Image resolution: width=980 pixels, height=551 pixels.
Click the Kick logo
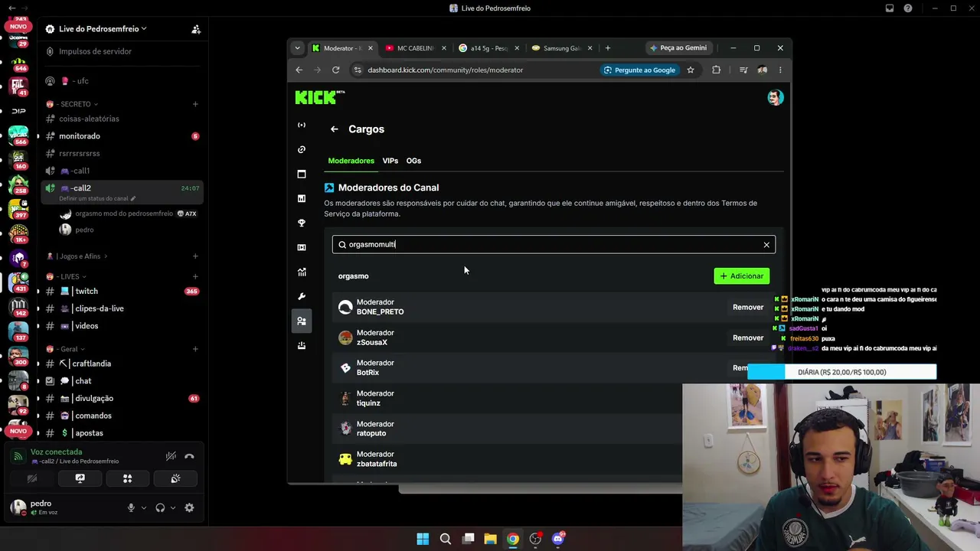point(319,97)
